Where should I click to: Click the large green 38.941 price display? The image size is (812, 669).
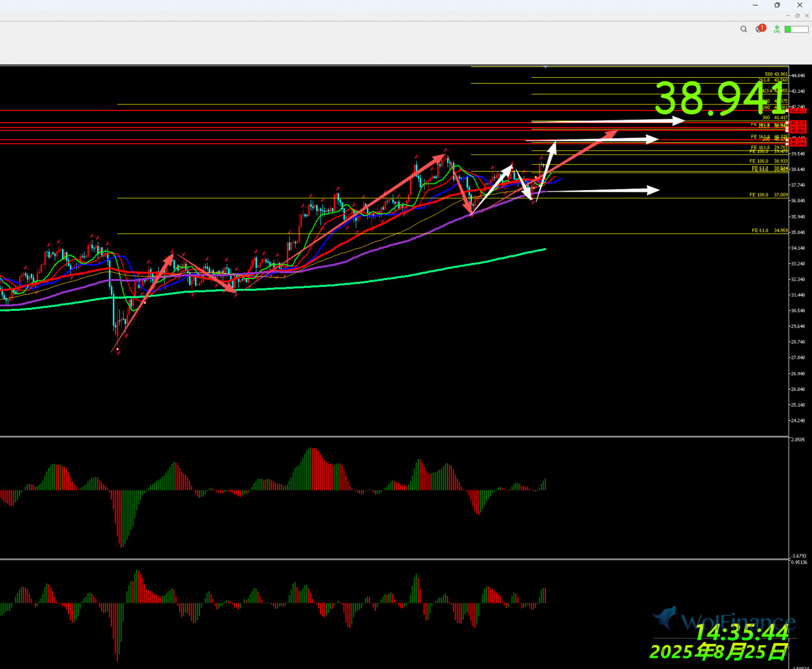click(x=720, y=98)
